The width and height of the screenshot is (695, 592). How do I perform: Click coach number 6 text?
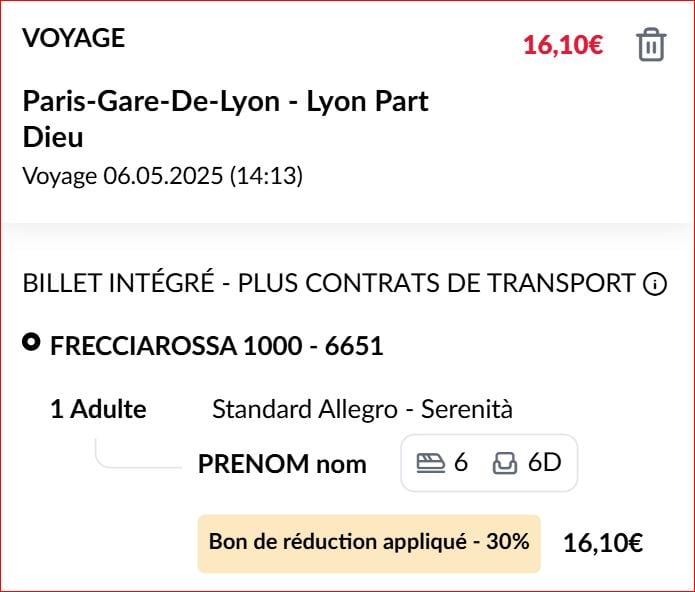pyautogui.click(x=461, y=463)
